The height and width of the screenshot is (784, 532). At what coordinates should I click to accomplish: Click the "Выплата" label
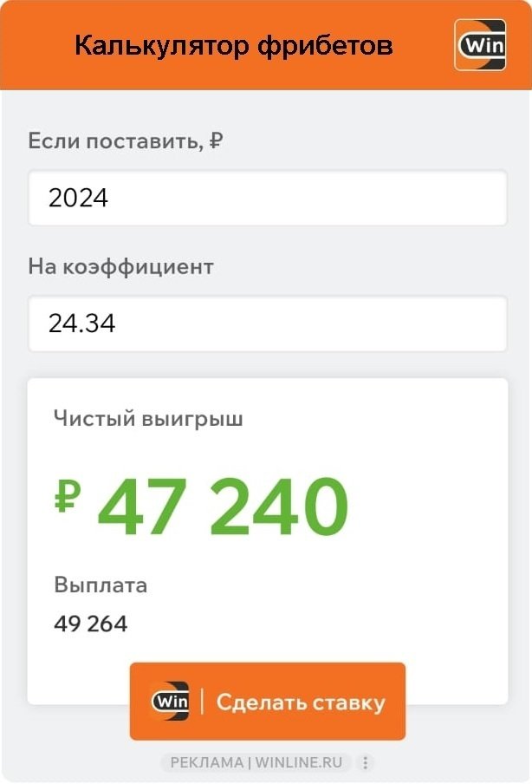101,585
